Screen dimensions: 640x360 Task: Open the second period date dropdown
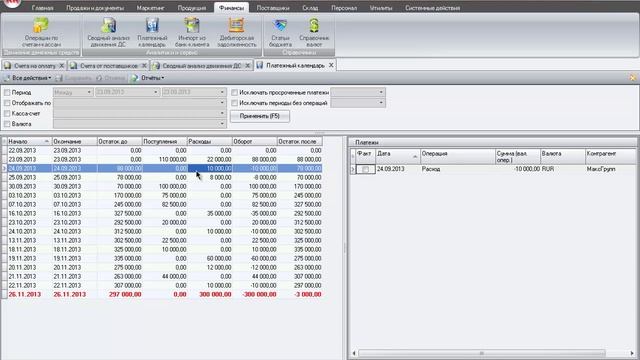[222, 92]
